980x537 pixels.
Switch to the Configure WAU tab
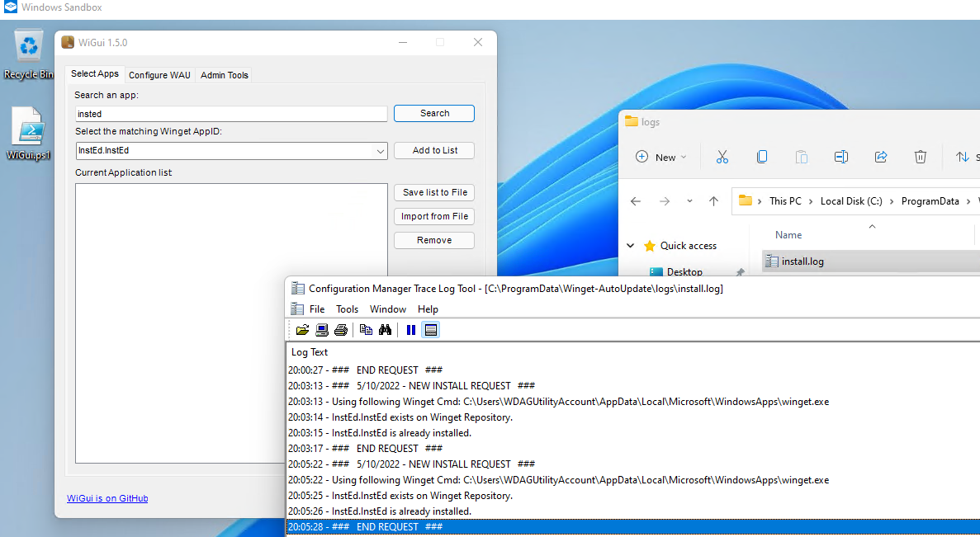click(159, 74)
